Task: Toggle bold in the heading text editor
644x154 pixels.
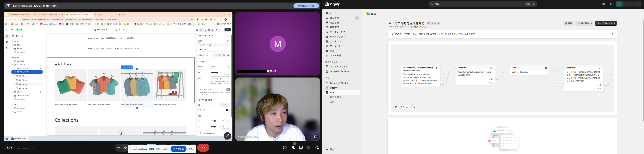Action: 203,45
